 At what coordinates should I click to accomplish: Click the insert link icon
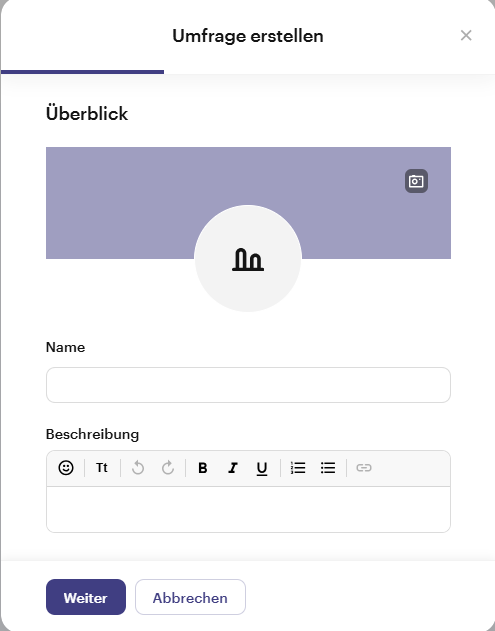pos(364,468)
